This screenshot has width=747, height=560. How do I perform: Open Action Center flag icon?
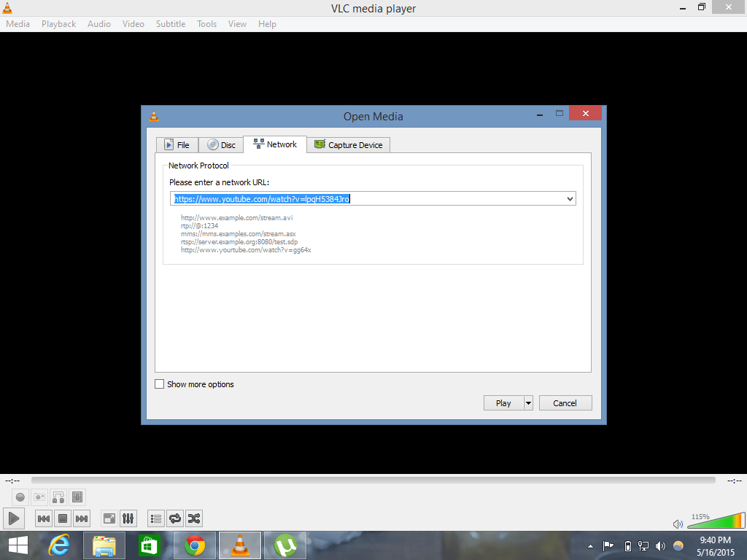click(x=608, y=545)
